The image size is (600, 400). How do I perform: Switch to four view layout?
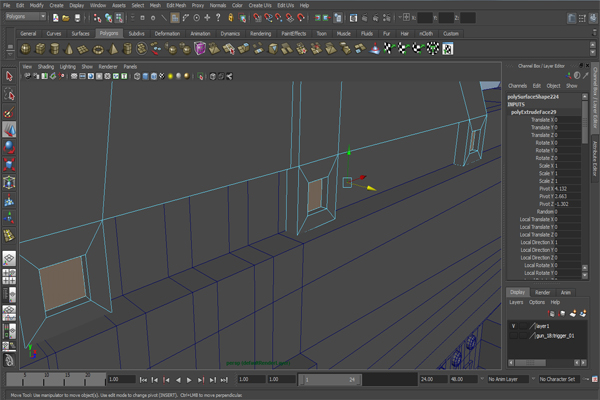tap(9, 277)
